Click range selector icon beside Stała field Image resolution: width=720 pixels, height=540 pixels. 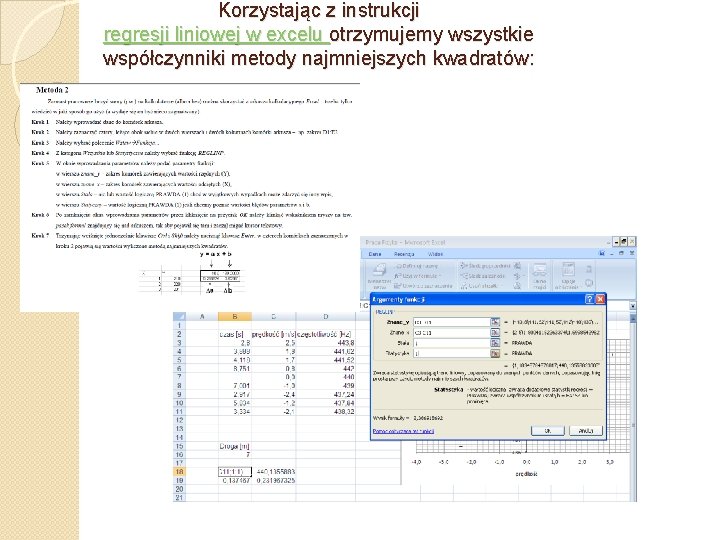tap(495, 343)
